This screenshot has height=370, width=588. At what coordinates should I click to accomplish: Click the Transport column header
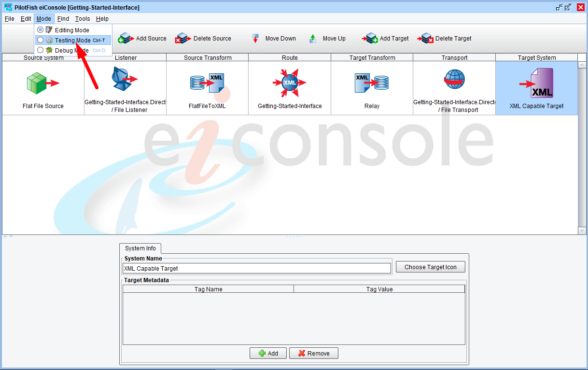[x=454, y=57]
